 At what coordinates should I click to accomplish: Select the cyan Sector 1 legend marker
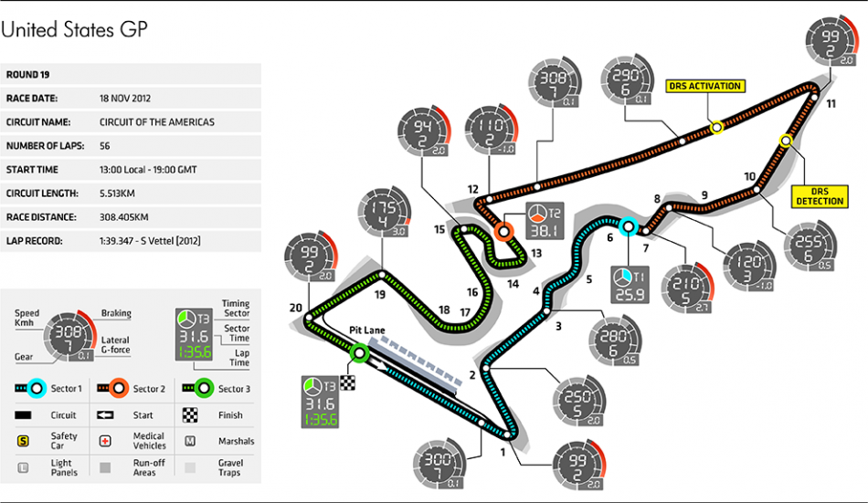coord(37,389)
